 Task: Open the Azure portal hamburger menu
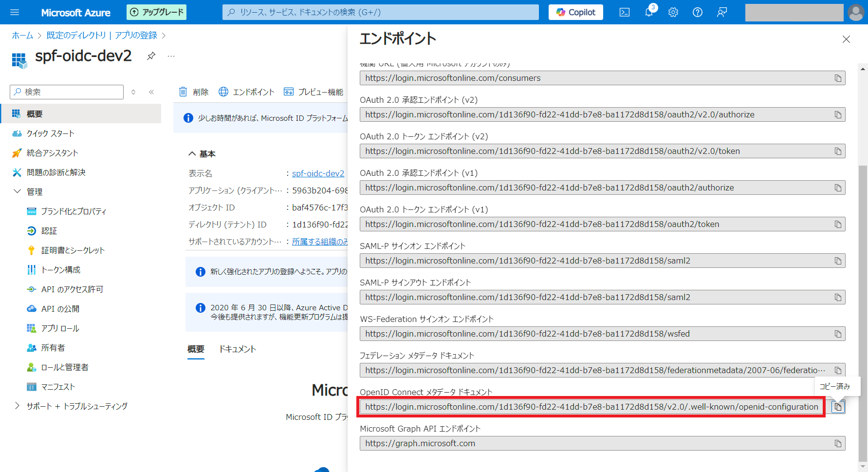[15, 12]
